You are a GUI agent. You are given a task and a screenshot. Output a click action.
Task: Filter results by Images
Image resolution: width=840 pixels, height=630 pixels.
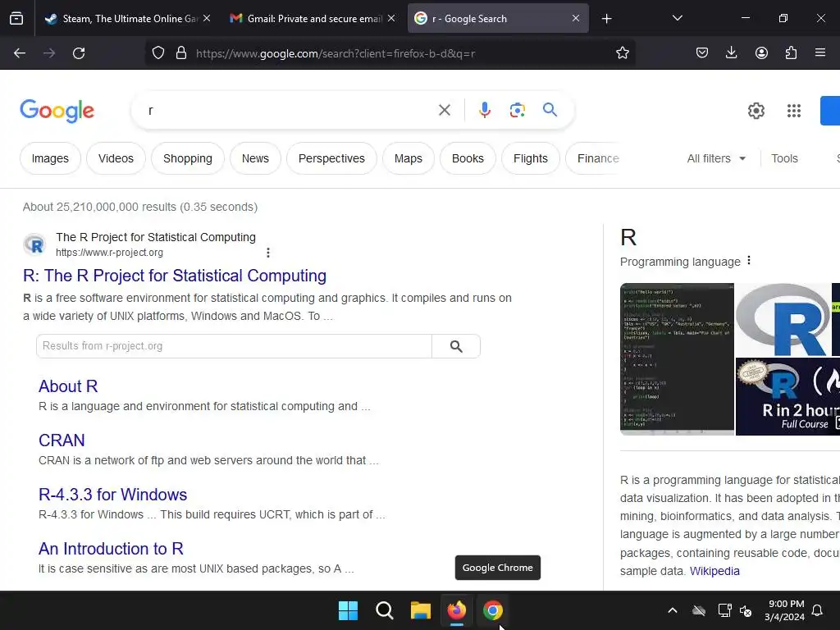tap(50, 158)
